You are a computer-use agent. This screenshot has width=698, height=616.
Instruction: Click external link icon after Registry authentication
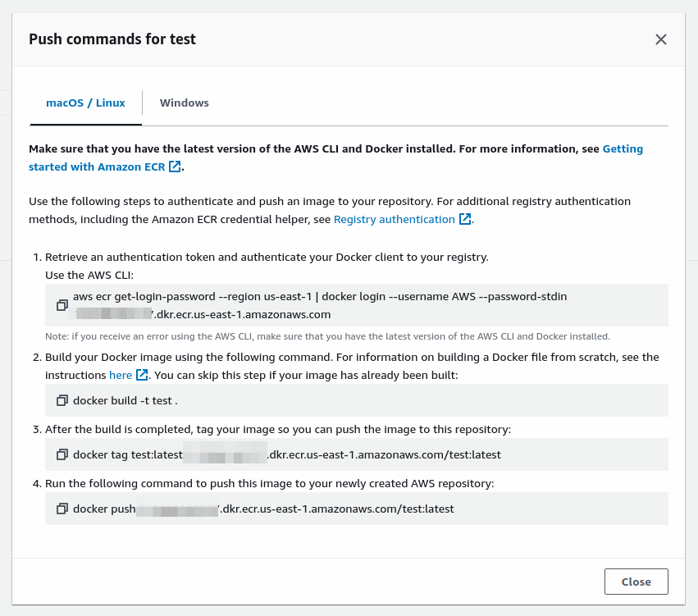point(465,219)
